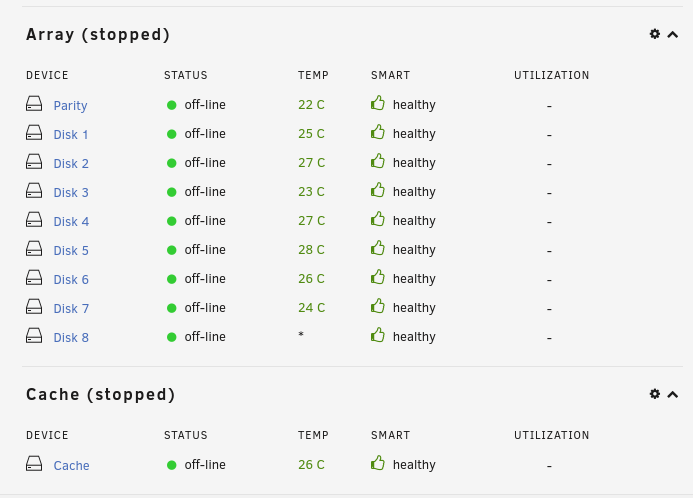693x498 pixels.
Task: Collapse the Array section chevron
Action: point(673,34)
